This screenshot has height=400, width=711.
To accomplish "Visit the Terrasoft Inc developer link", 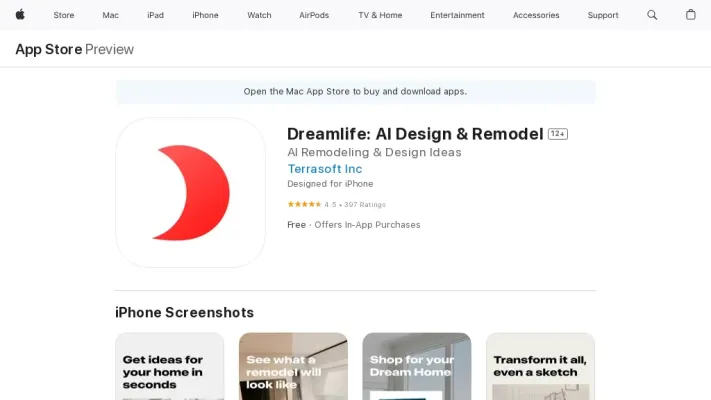I will [325, 169].
